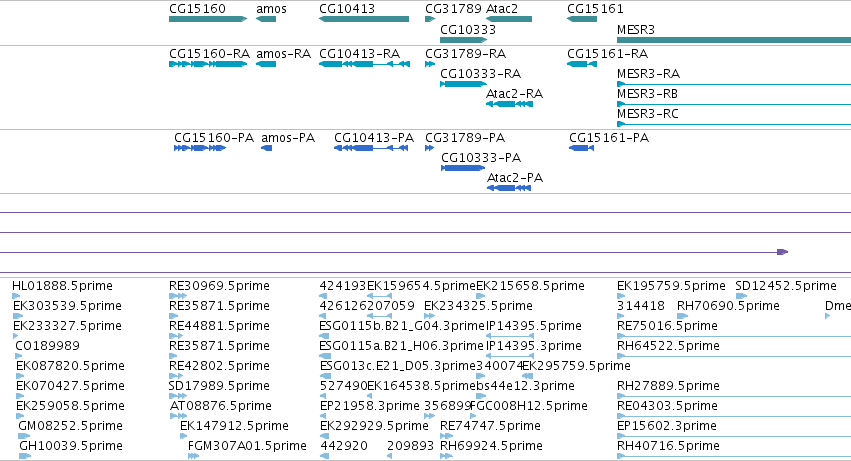Image resolution: width=851 pixels, height=461 pixels.
Task: Click the CG31789-RA transcript label
Action: point(465,54)
